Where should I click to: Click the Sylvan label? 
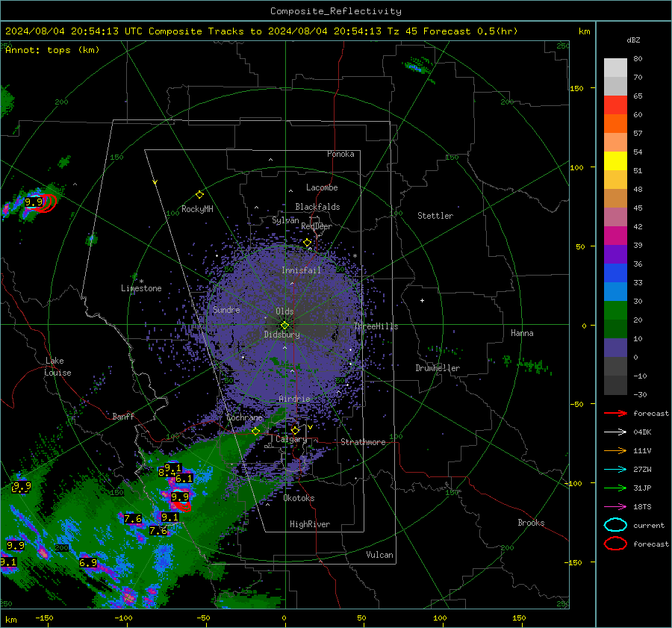tap(285, 220)
